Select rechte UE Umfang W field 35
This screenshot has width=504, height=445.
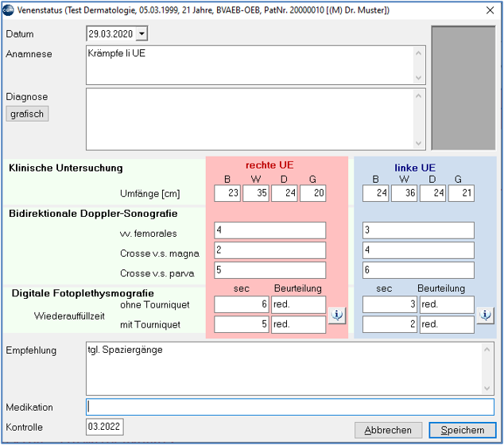tap(256, 193)
